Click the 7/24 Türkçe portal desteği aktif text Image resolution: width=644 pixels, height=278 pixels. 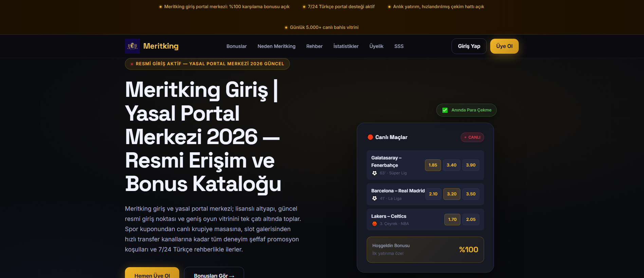[341, 7]
